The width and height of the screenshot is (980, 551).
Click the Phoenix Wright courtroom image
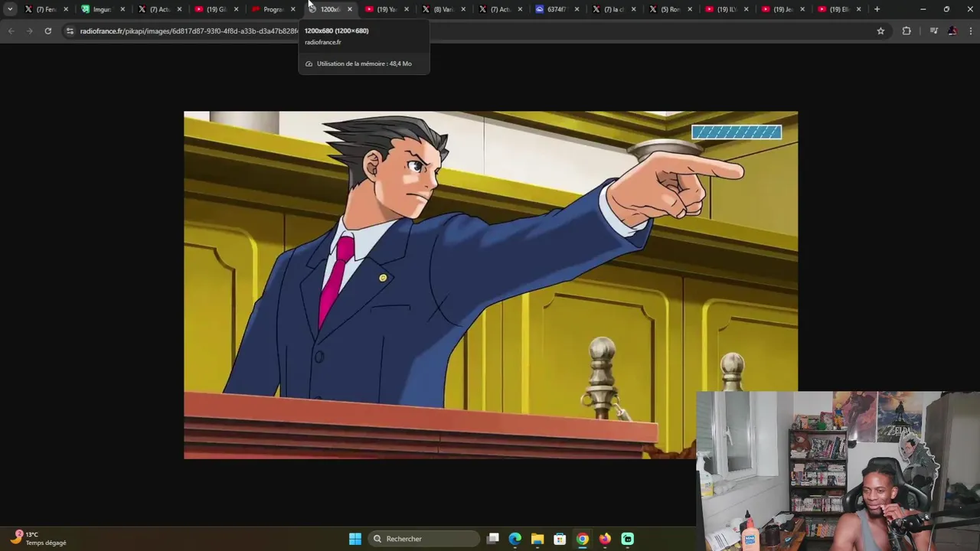(491, 285)
